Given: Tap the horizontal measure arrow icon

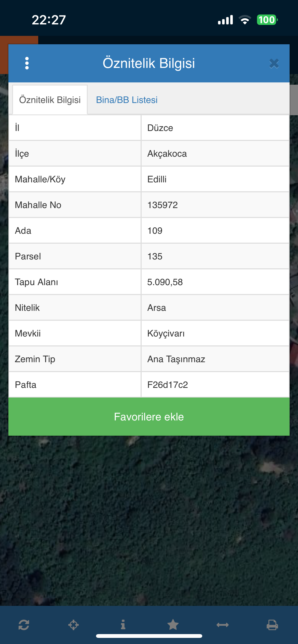Looking at the screenshot, I should [223, 625].
